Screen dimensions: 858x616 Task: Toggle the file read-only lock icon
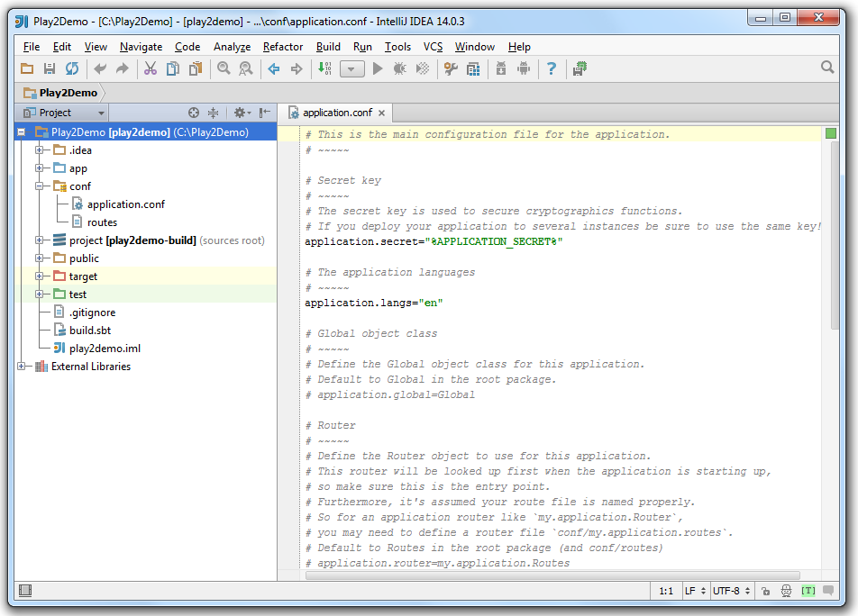(765, 591)
